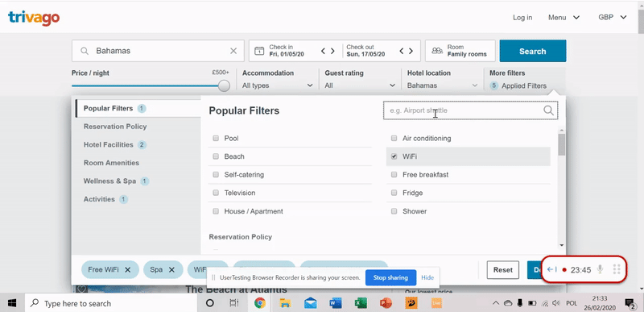
Task: Hide the screen sharing notification
Action: coord(427,277)
